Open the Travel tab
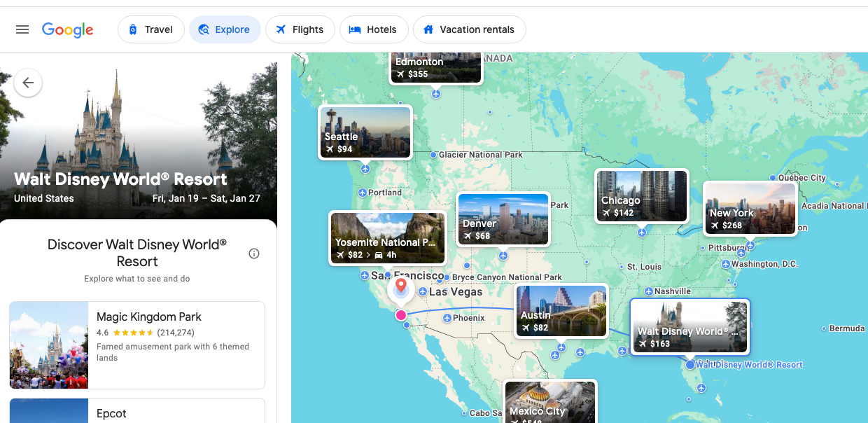Image resolution: width=868 pixels, height=423 pixels. (150, 29)
